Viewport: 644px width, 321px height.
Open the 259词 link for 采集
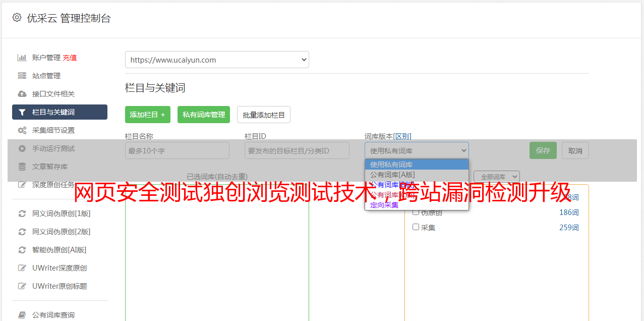coord(569,228)
